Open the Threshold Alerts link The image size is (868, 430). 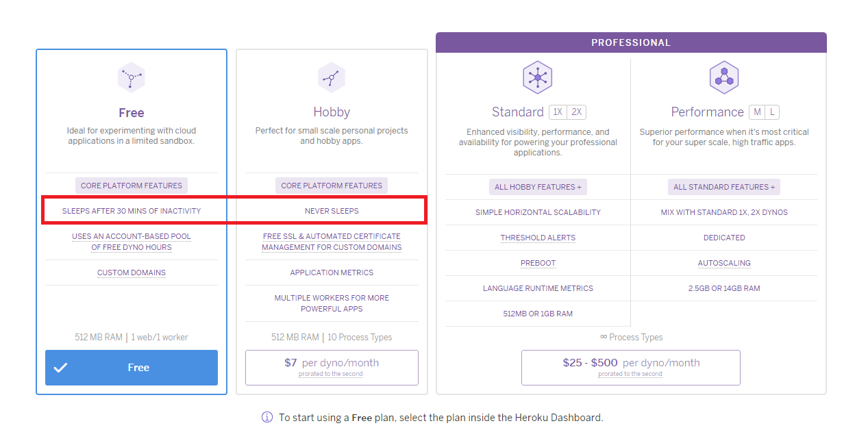(x=538, y=238)
